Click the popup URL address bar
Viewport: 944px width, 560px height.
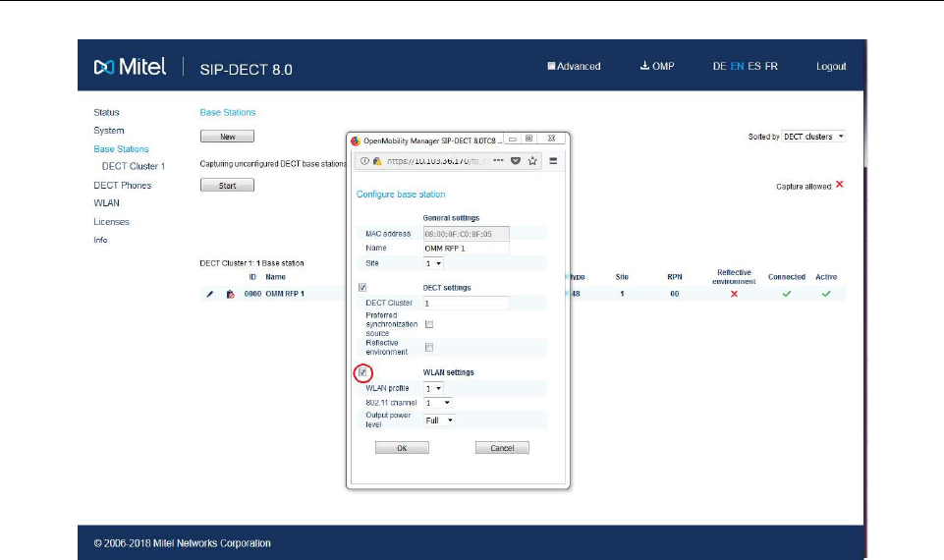click(436, 161)
